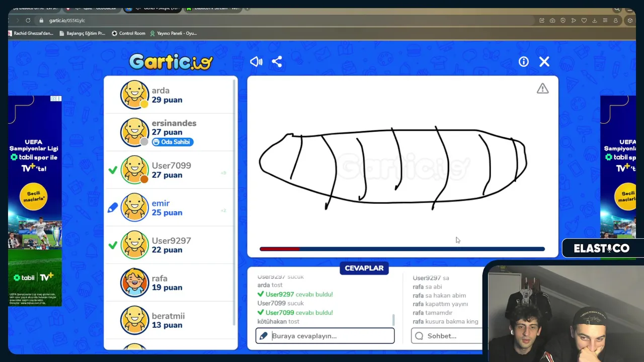Click the pencil icon in answer field
644x362 pixels.
263,336
